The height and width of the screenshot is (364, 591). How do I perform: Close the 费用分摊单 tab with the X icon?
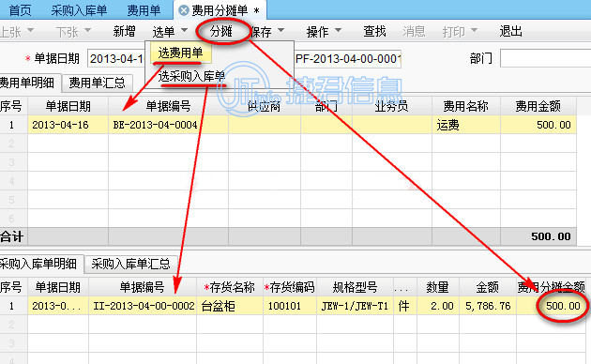[184, 10]
